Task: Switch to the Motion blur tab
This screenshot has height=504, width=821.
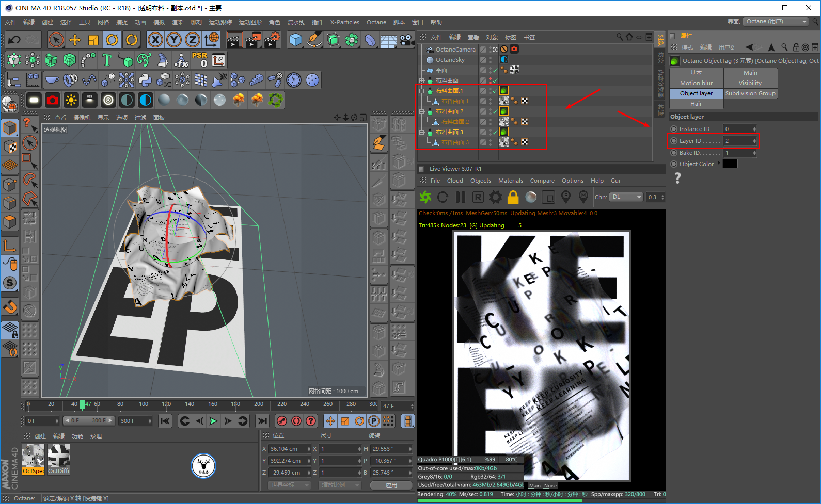Action: point(696,83)
